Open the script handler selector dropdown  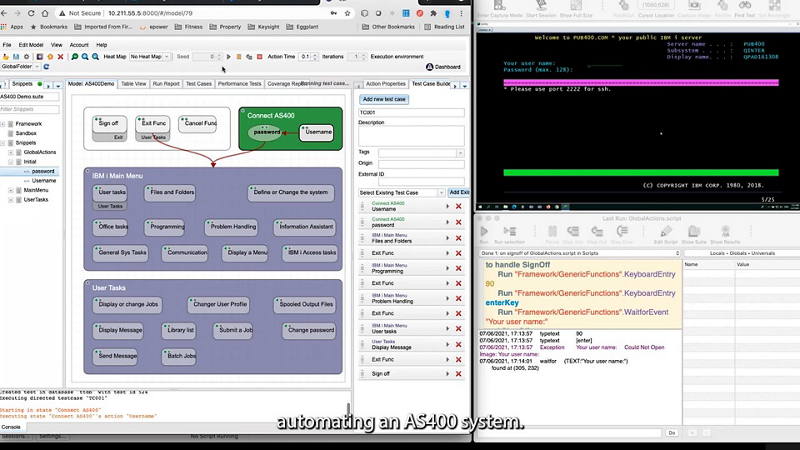click(580, 253)
